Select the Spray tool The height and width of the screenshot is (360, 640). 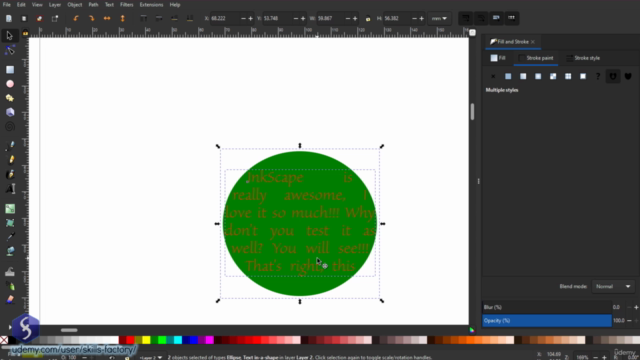10,286
